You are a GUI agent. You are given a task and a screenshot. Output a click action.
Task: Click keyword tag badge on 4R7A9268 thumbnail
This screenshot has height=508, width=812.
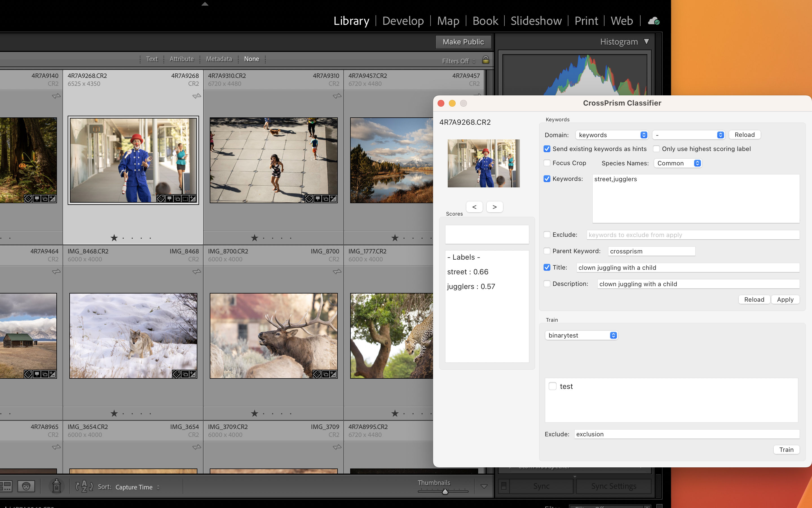tap(161, 199)
